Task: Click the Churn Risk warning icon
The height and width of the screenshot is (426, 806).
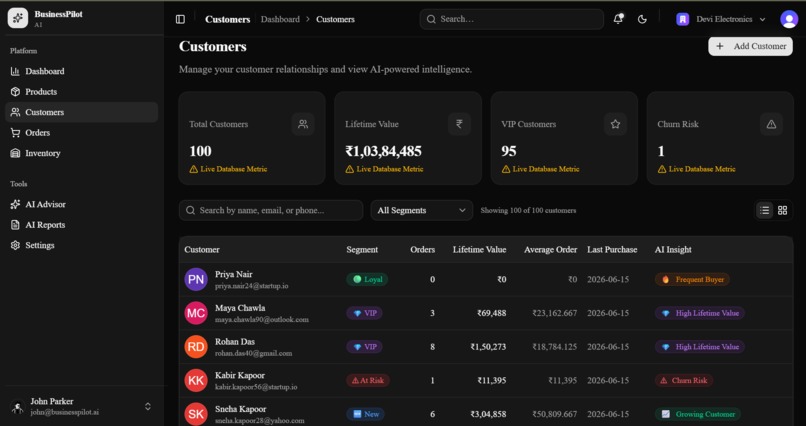Action: (x=771, y=124)
